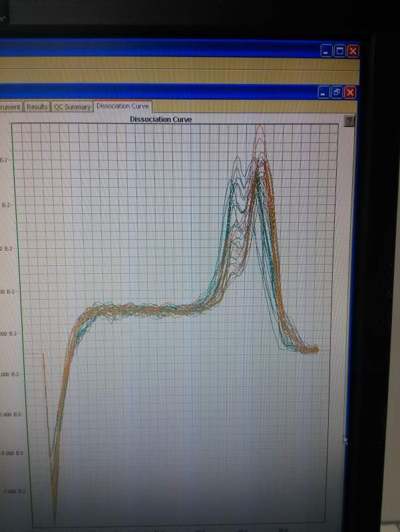Open the QC Summary tab

tap(72, 107)
